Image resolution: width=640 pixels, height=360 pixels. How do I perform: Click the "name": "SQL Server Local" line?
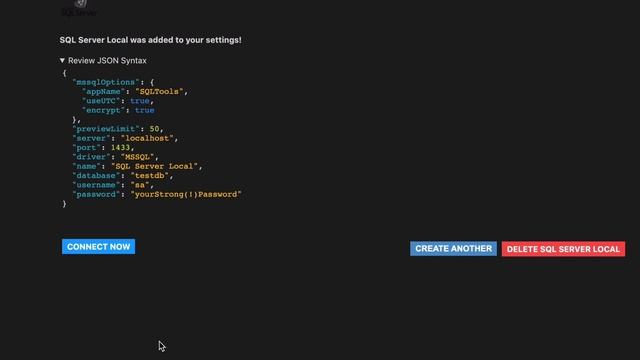(x=137, y=167)
